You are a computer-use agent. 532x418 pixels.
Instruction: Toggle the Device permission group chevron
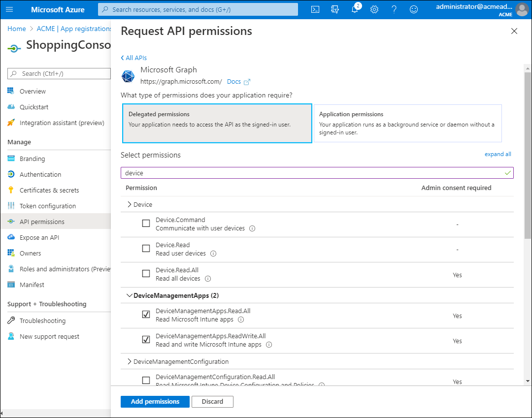[130, 204]
